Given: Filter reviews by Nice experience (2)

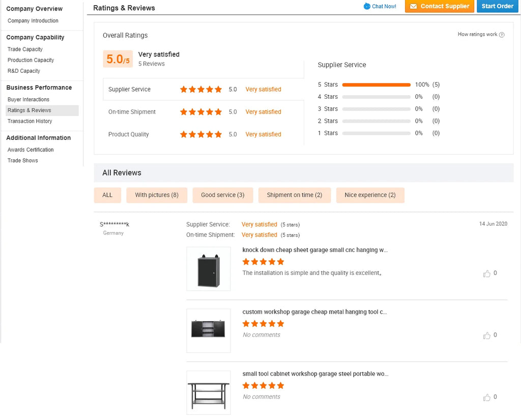Looking at the screenshot, I should coord(370,195).
